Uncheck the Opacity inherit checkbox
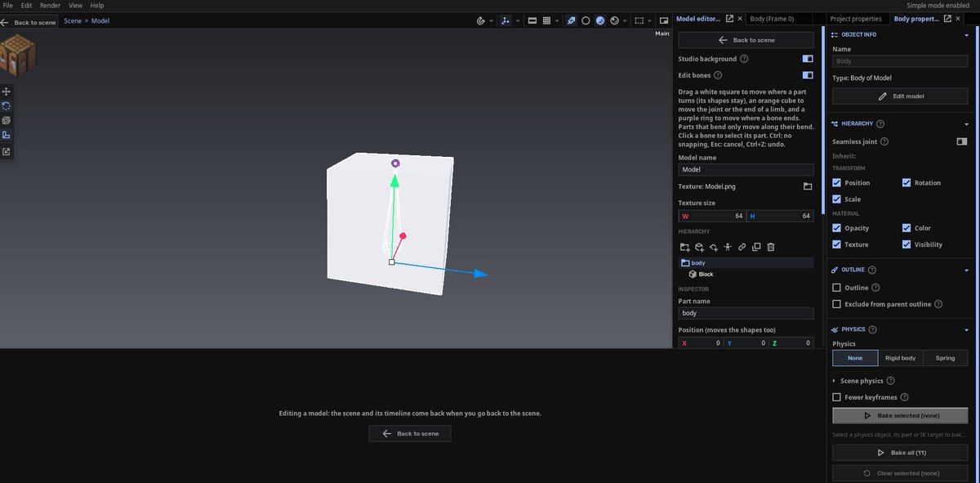 pos(836,228)
